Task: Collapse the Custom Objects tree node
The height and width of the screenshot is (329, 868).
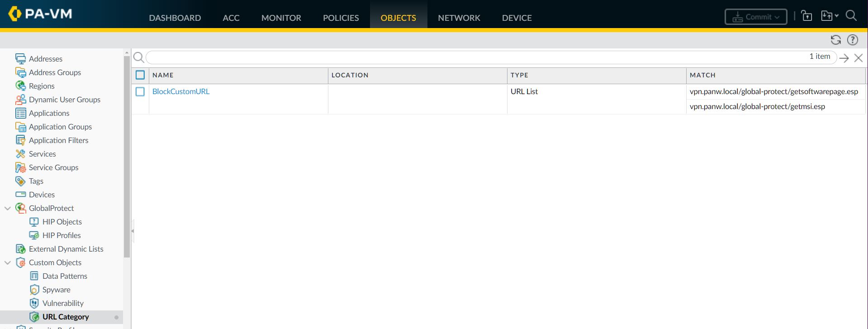Action: [x=8, y=262]
